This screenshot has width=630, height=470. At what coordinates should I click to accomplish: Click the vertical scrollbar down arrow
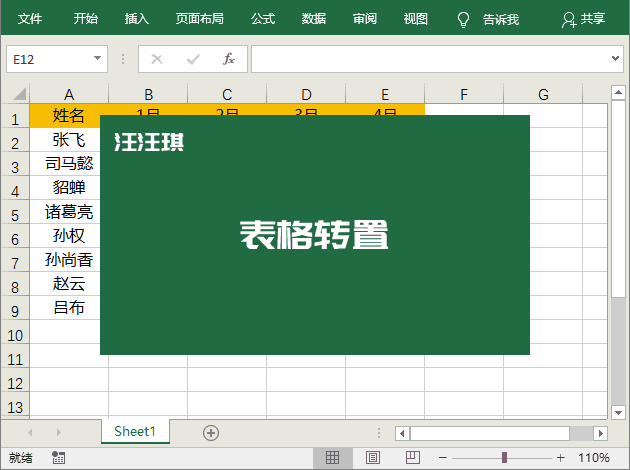[x=618, y=412]
